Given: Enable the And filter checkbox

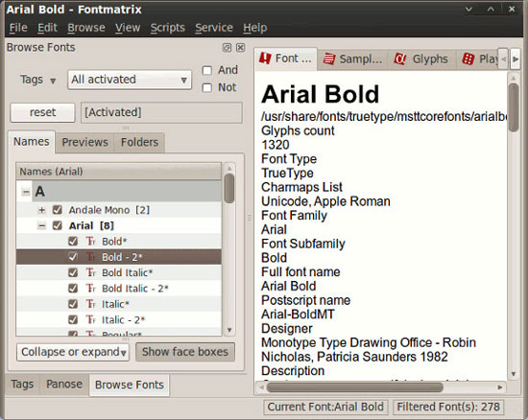Looking at the screenshot, I should coord(206,70).
